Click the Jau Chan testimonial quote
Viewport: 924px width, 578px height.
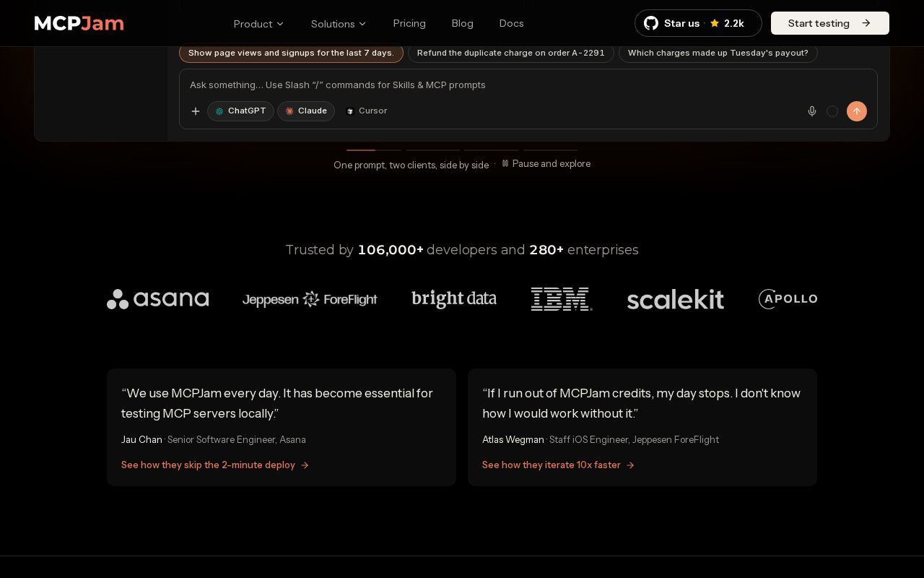coord(277,403)
